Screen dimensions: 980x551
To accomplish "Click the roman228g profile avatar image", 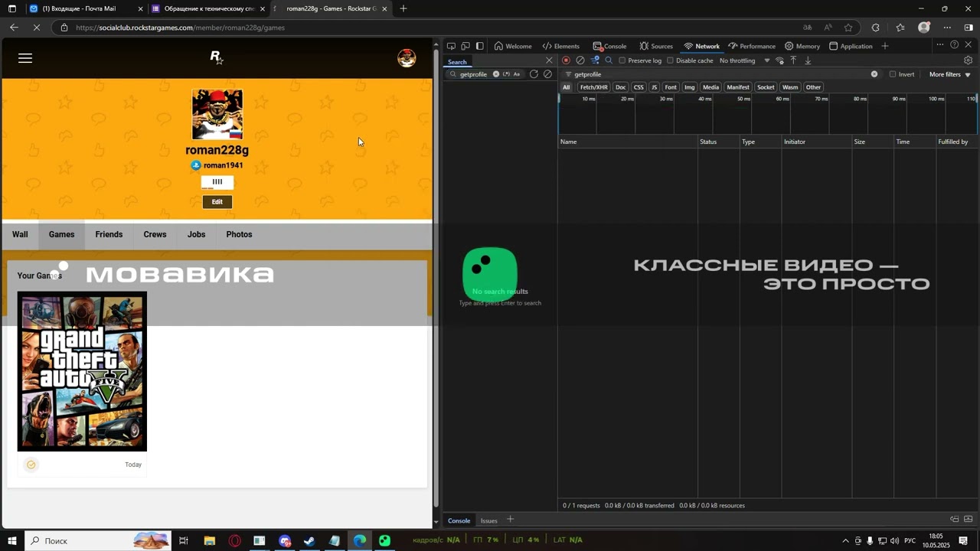I will click(217, 115).
